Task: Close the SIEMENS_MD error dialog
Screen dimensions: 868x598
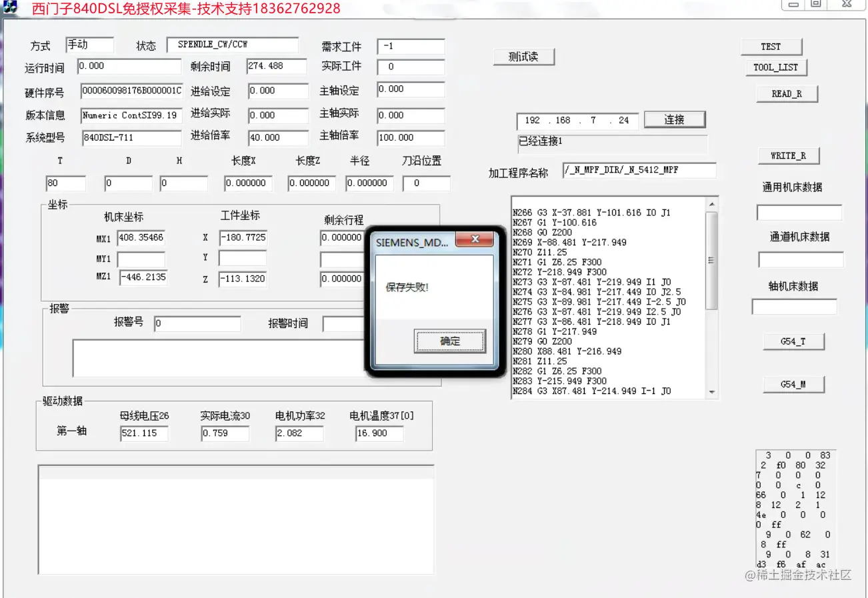Action: [x=475, y=240]
